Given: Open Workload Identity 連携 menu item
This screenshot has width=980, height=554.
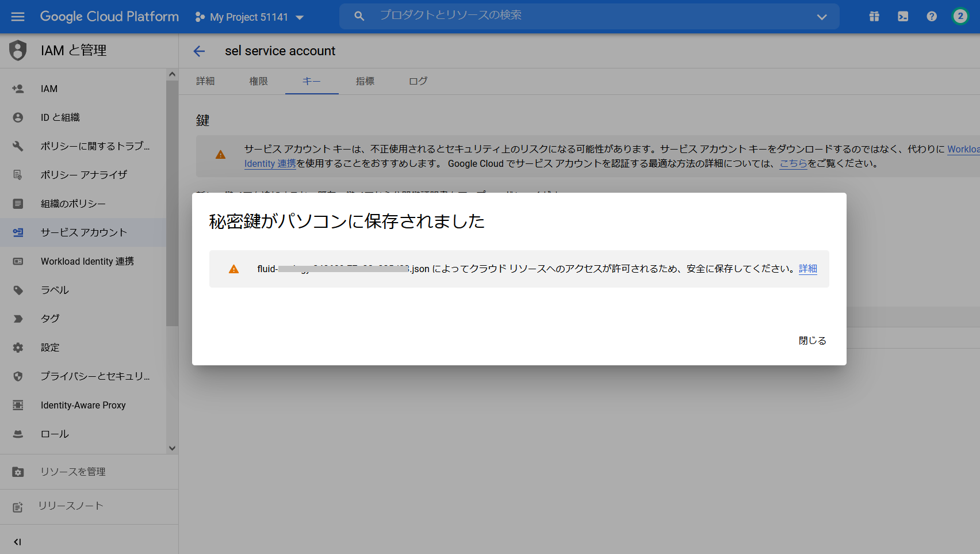Looking at the screenshot, I should [x=83, y=261].
